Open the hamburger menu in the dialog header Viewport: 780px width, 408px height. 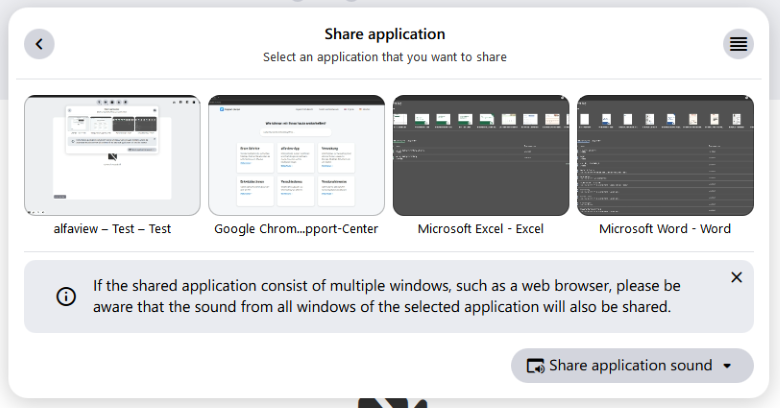click(x=738, y=44)
